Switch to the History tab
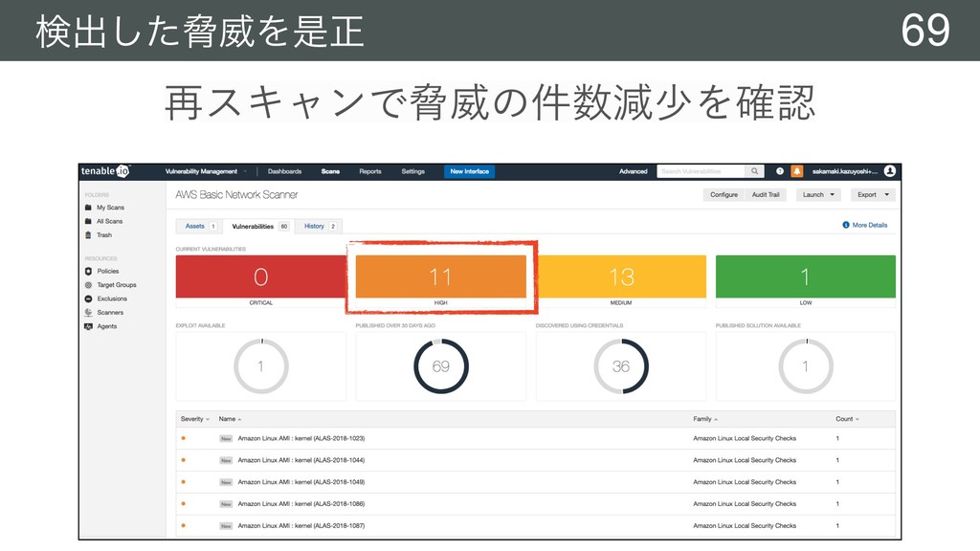 320,226
